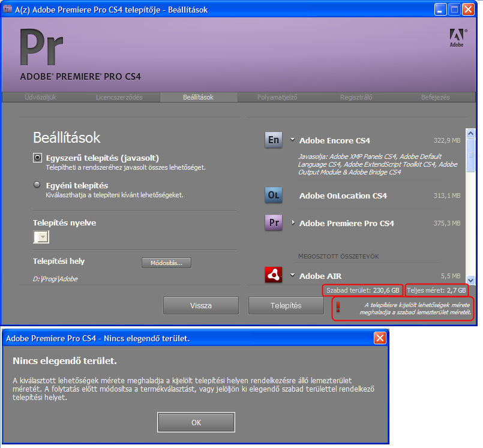Select the Beállítások step tab

(199, 97)
